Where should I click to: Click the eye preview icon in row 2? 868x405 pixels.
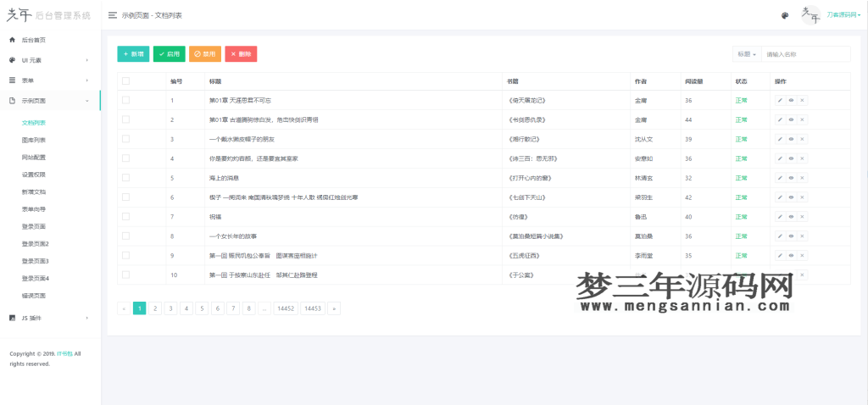(x=791, y=119)
